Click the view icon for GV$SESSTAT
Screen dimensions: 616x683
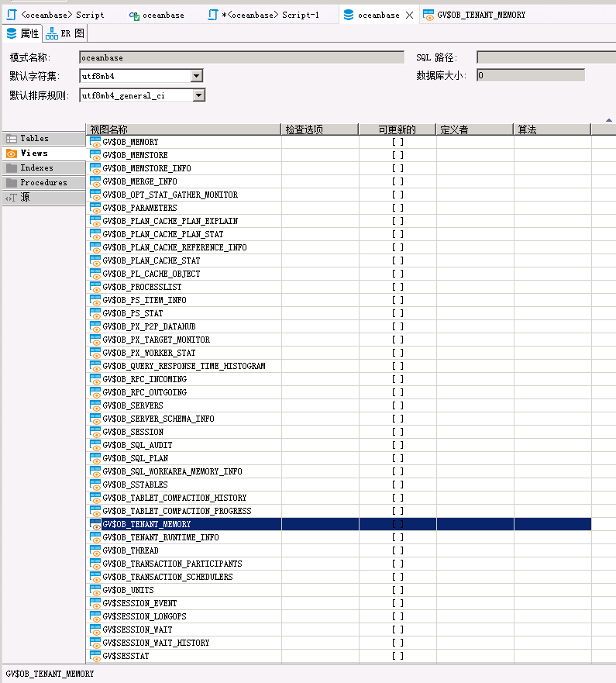95,656
